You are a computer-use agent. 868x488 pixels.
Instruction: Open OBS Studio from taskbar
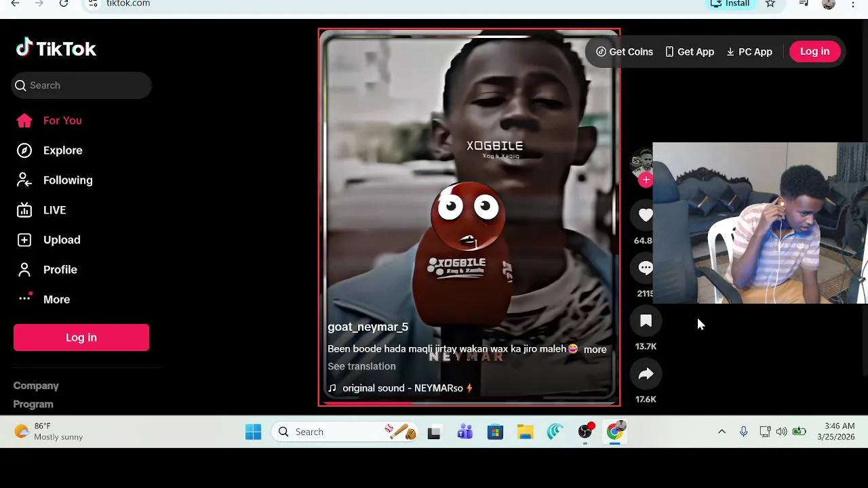585,432
